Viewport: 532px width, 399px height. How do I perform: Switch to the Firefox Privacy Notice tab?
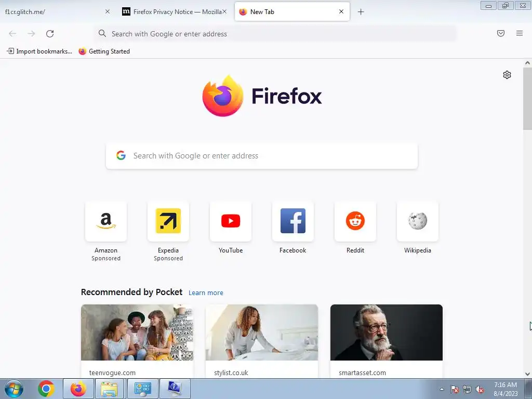coord(174,11)
